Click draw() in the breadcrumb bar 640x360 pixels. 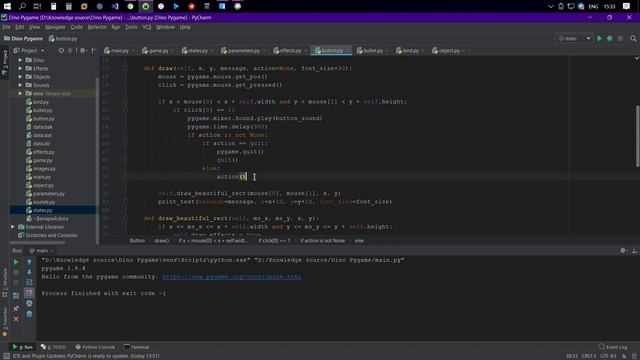coord(162,241)
